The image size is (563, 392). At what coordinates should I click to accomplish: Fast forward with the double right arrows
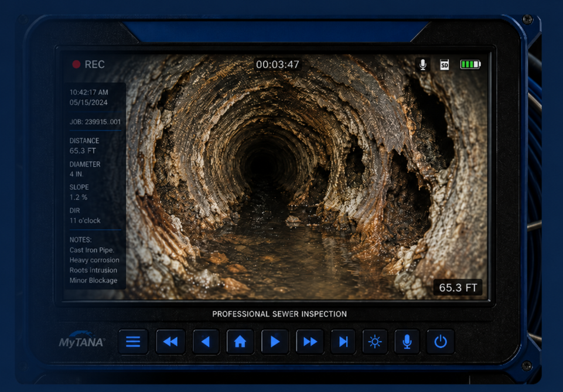[310, 342]
